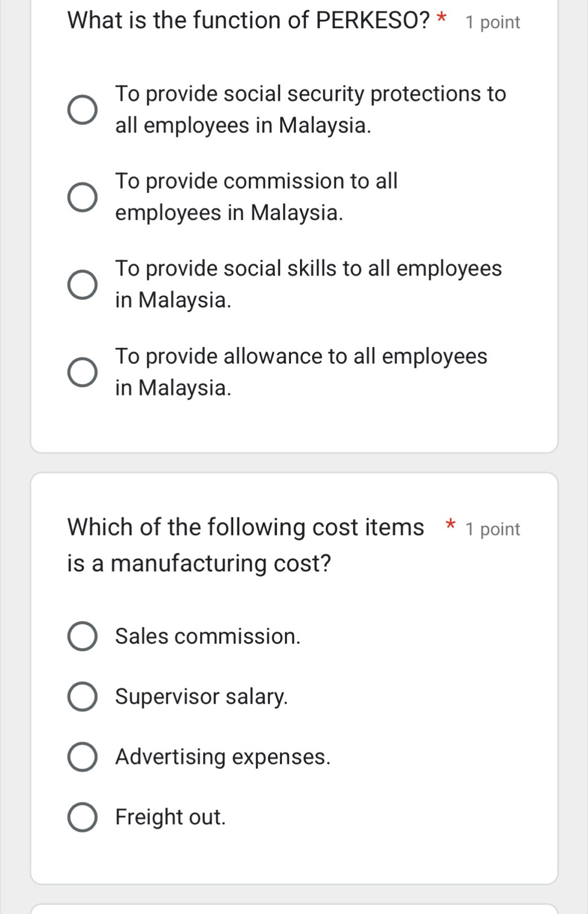Select radio button for social security protections
Screen dimensions: 588x914
click(82, 110)
